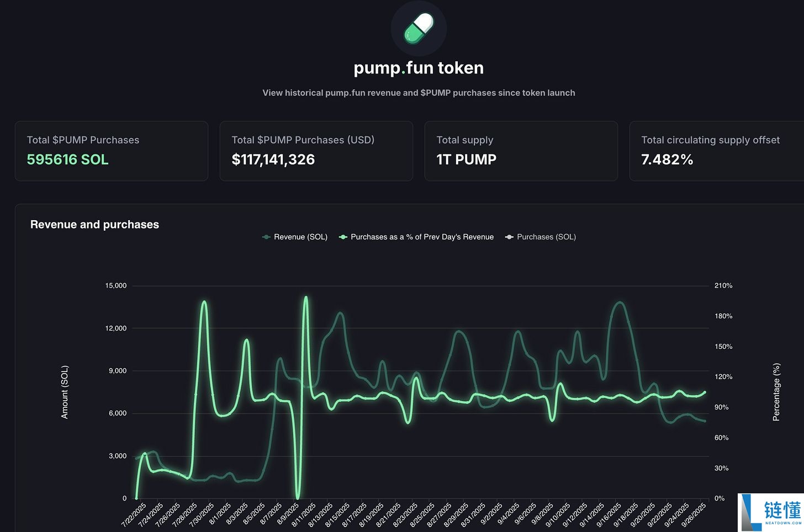Click the 7/22/2025 date label on the x-axis
Screen dimensions: 804x532
tap(133, 514)
